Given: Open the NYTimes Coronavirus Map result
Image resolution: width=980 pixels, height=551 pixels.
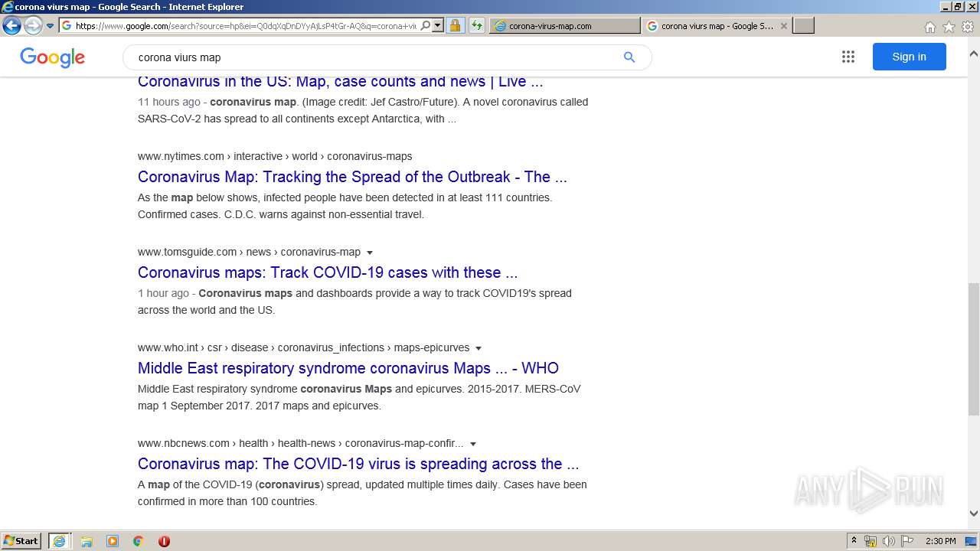Looking at the screenshot, I should (x=352, y=177).
